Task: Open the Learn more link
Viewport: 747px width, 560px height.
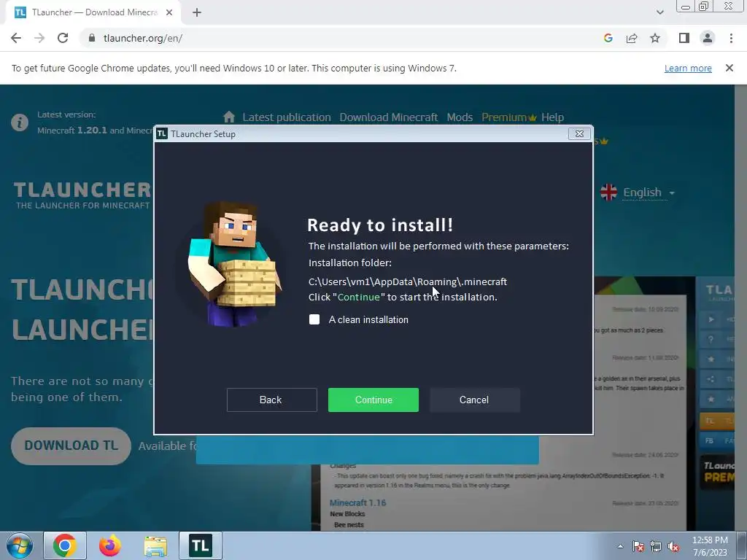Action: coord(688,68)
